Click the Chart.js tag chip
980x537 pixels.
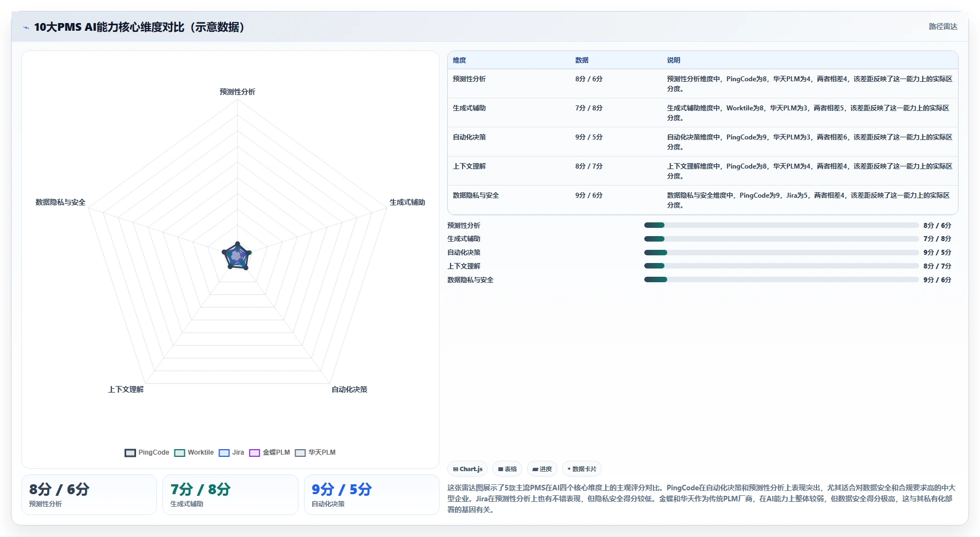coord(468,469)
